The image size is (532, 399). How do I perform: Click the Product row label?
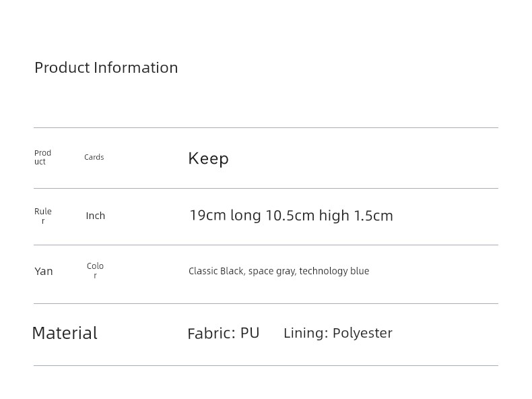point(42,157)
